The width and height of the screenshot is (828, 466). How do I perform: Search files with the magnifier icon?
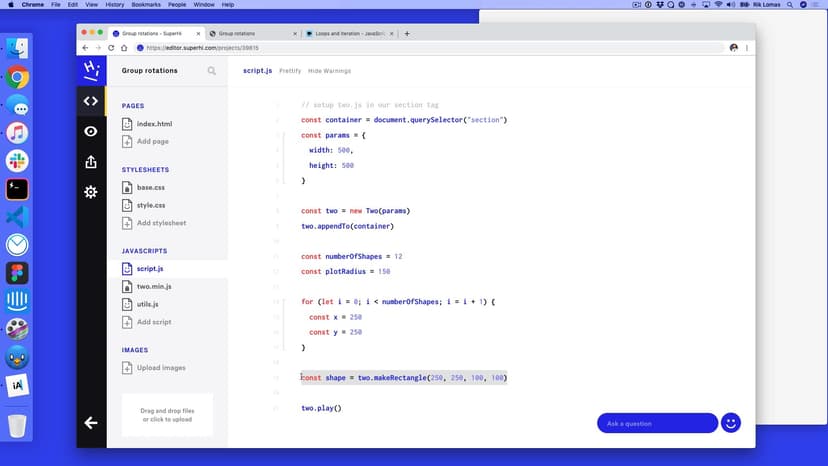point(212,71)
